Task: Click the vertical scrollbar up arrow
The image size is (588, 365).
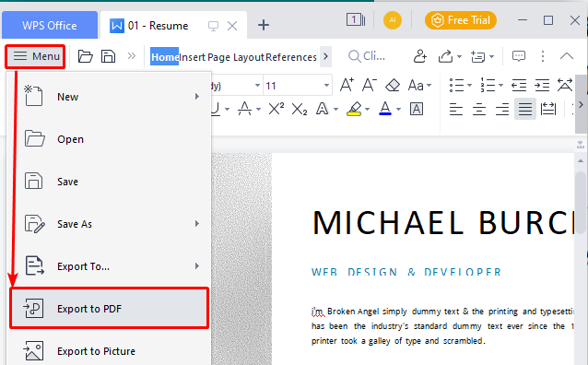Action: pyautogui.click(x=581, y=161)
